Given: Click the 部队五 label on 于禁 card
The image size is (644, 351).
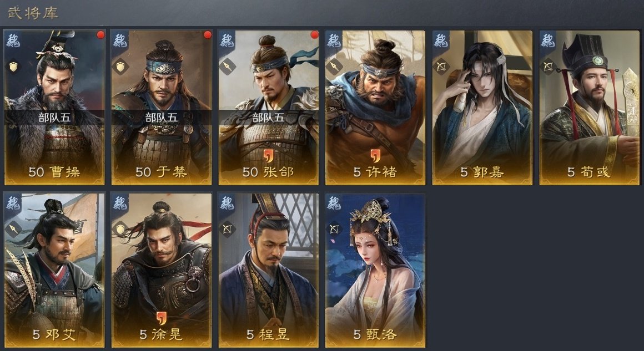Looking at the screenshot, I should click(x=162, y=118).
